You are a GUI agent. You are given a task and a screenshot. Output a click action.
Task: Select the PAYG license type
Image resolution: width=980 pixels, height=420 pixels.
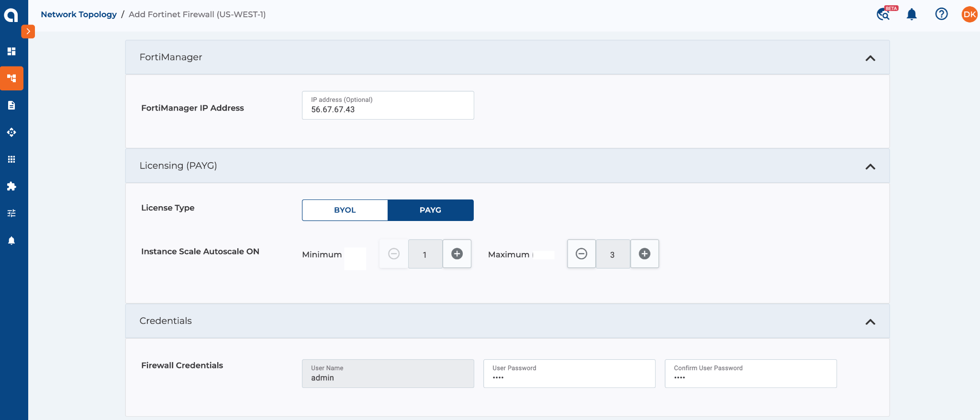click(431, 210)
